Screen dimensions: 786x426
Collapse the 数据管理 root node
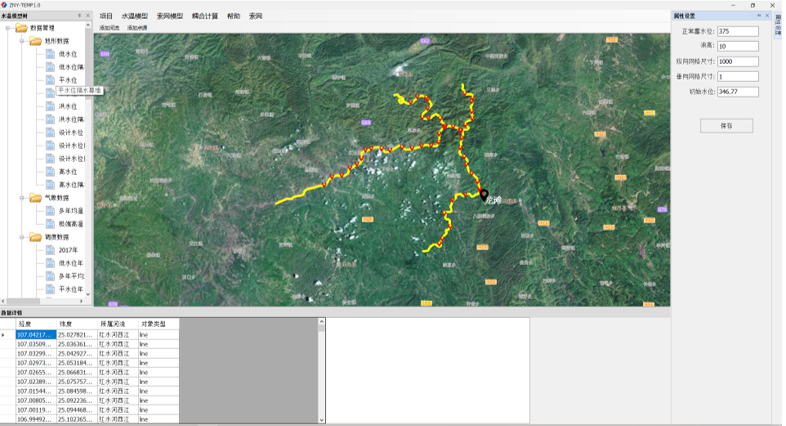(8, 28)
